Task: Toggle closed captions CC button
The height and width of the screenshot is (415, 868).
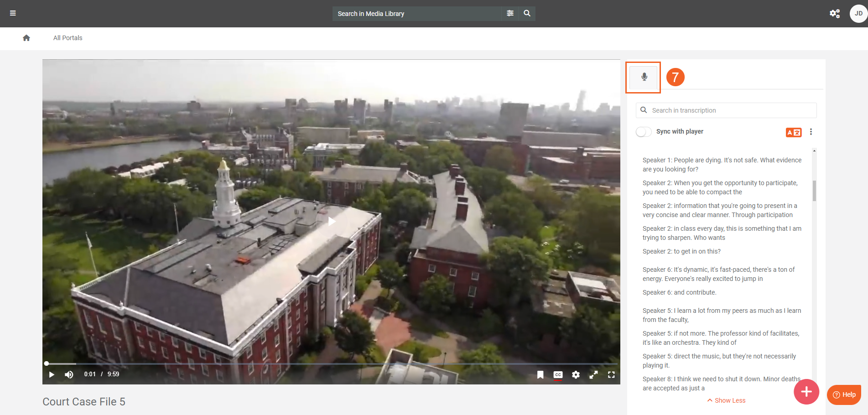Action: pyautogui.click(x=558, y=374)
